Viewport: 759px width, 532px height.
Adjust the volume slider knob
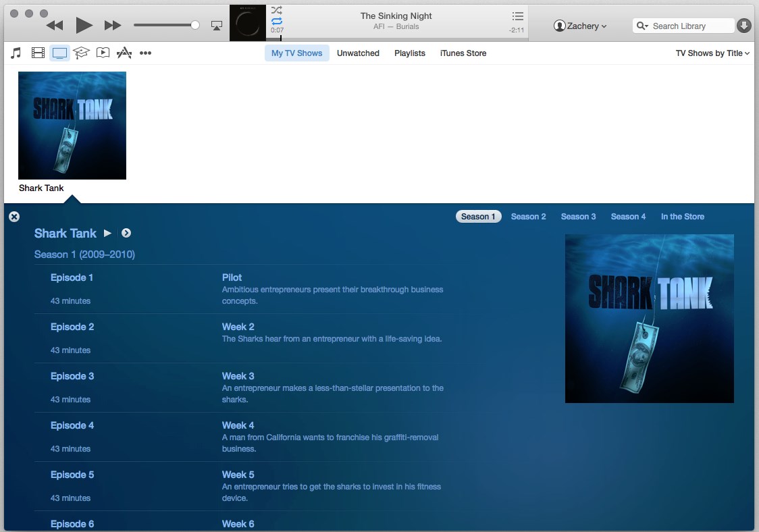click(x=195, y=25)
